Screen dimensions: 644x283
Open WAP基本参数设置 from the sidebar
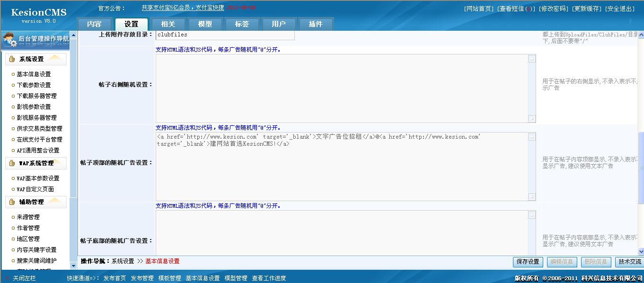(38, 178)
